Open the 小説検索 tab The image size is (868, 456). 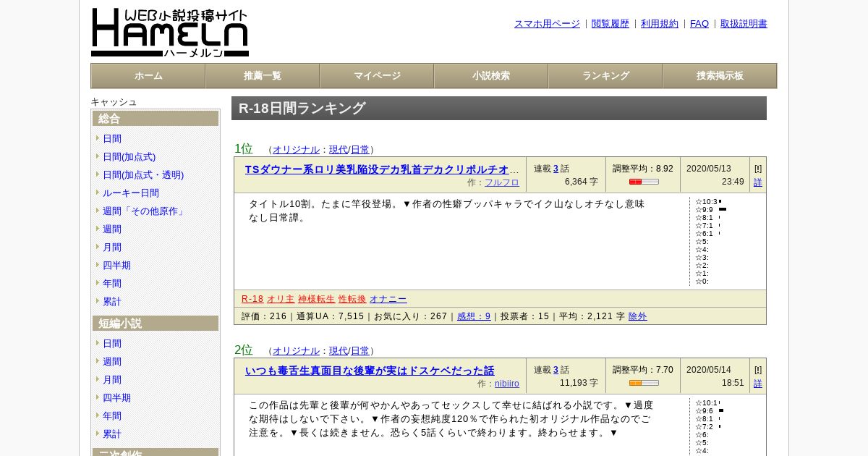click(491, 76)
